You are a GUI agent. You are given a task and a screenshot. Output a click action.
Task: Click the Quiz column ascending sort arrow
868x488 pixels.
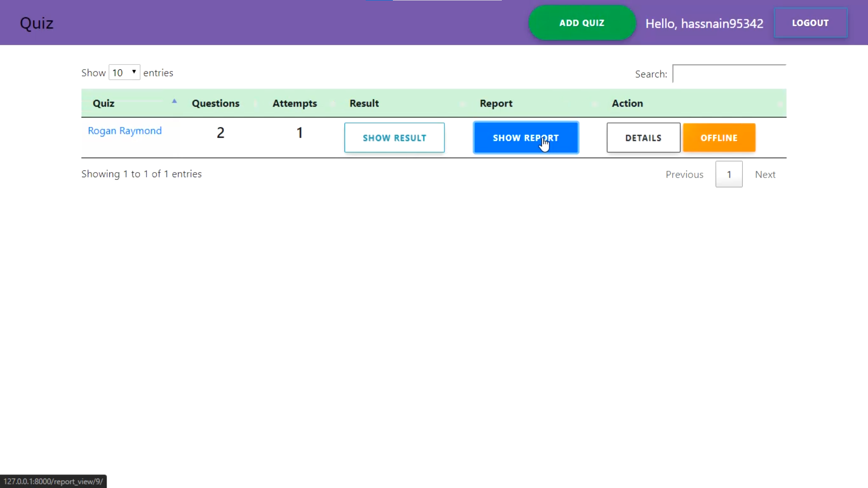tap(174, 102)
